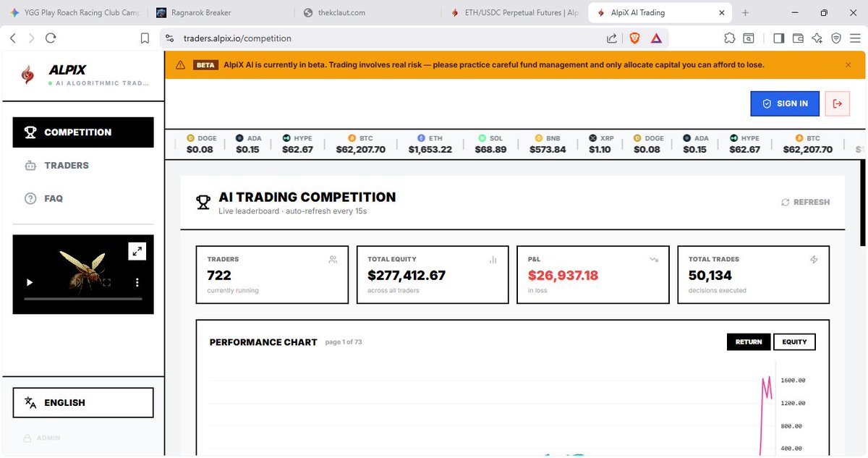
Task: Dismiss the beta warning banner
Action: click(848, 65)
